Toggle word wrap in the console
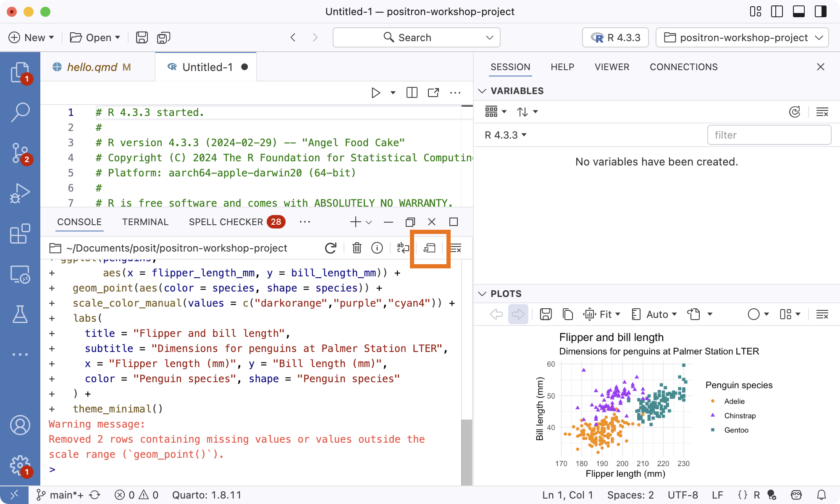 [x=403, y=248]
